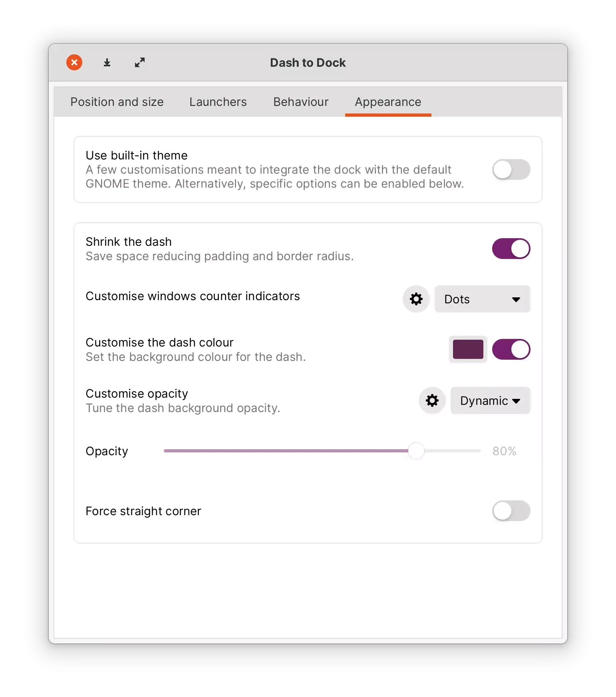Click the maximize diagonal-arrows icon in title bar

point(139,63)
